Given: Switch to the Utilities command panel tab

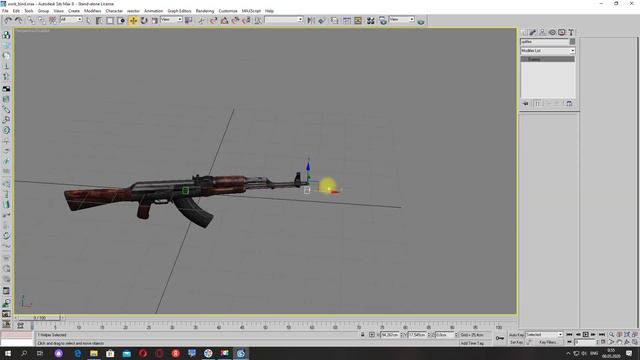Looking at the screenshot, I should pos(571,32).
